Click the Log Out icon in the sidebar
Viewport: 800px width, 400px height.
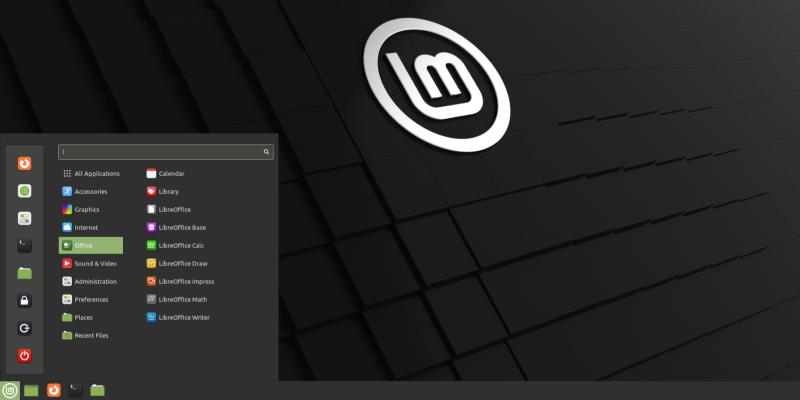[x=25, y=327]
